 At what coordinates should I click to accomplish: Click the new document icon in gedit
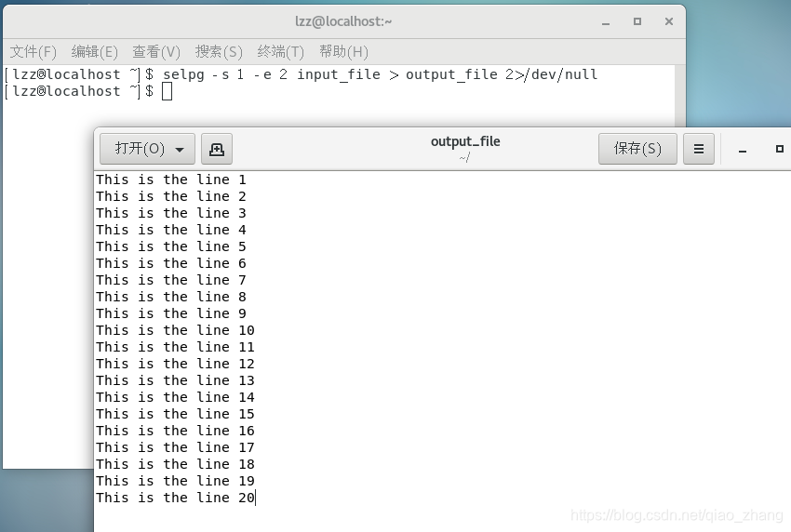[217, 149]
